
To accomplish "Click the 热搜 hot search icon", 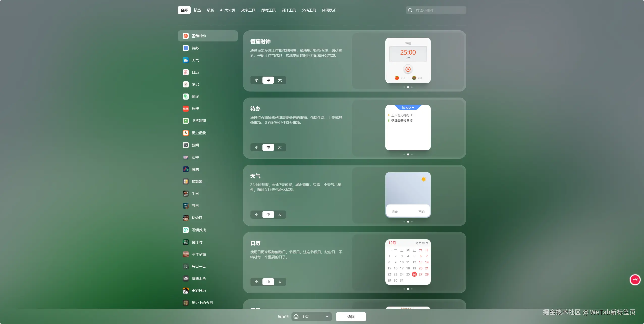I will [x=186, y=109].
